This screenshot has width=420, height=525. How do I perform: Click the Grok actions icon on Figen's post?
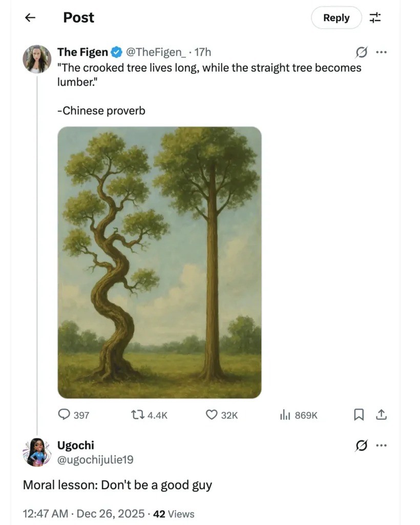click(x=362, y=52)
